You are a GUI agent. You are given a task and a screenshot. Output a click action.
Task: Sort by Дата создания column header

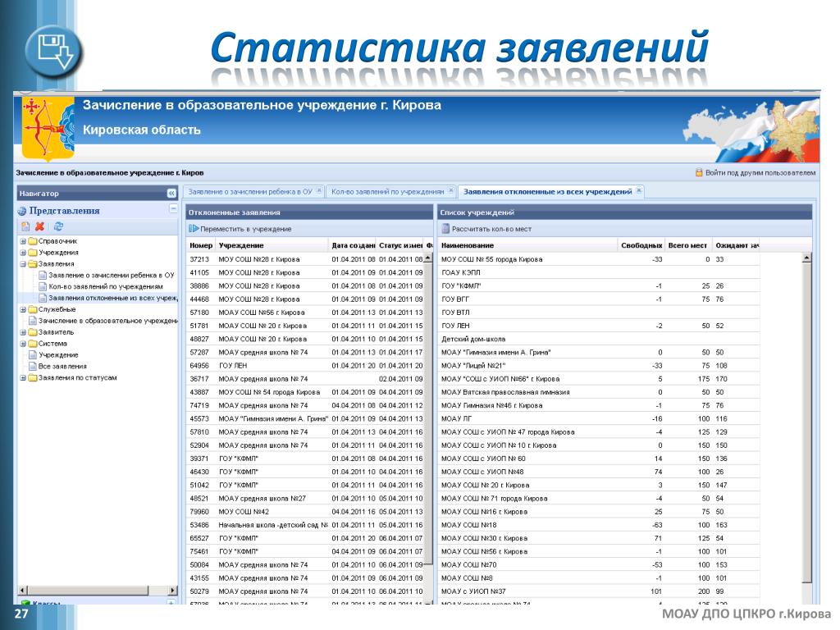coord(353,245)
